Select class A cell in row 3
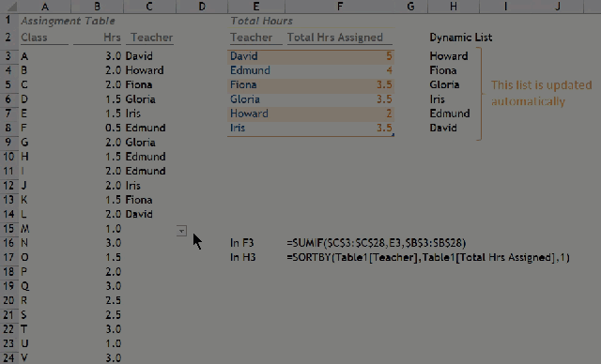The height and width of the screenshot is (364, 601). click(24, 56)
